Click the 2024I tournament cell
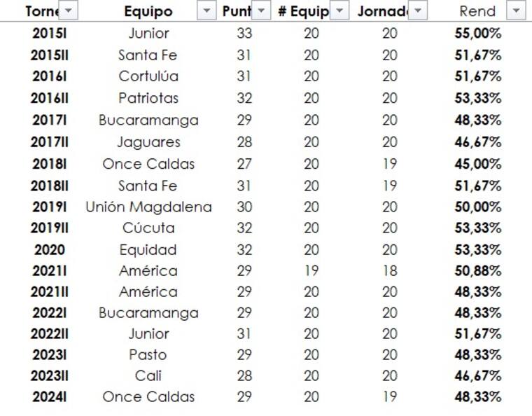 click(x=49, y=396)
